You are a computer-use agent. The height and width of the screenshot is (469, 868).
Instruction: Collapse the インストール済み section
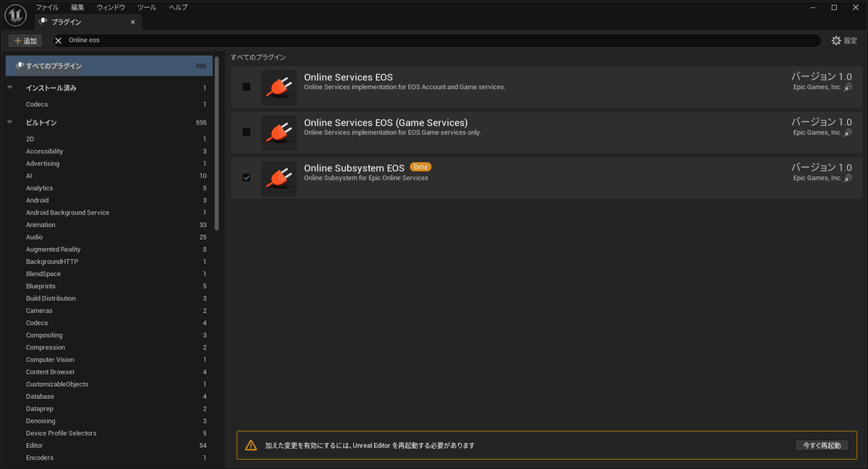9,87
